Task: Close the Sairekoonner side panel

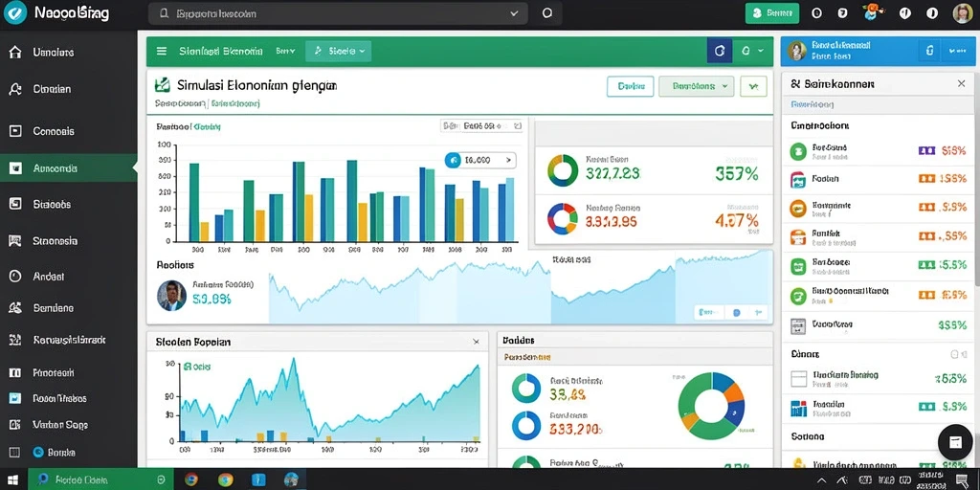Action: [961, 84]
